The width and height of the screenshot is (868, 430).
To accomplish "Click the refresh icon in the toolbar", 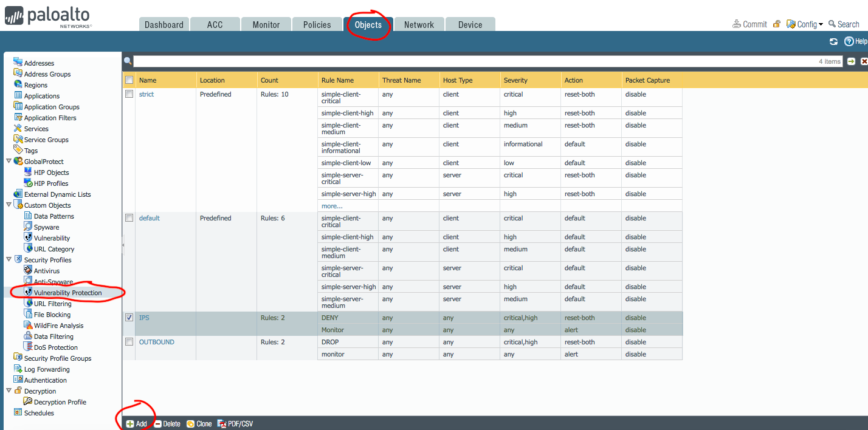I will click(x=833, y=41).
